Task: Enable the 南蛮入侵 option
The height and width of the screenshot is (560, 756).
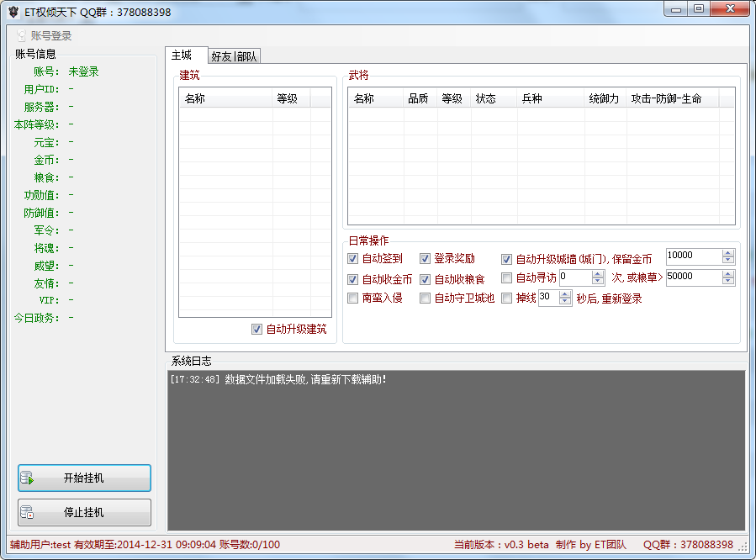Action: (353, 298)
